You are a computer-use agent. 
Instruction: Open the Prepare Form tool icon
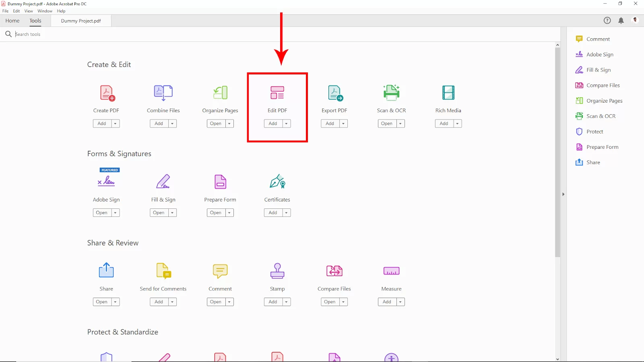click(220, 182)
